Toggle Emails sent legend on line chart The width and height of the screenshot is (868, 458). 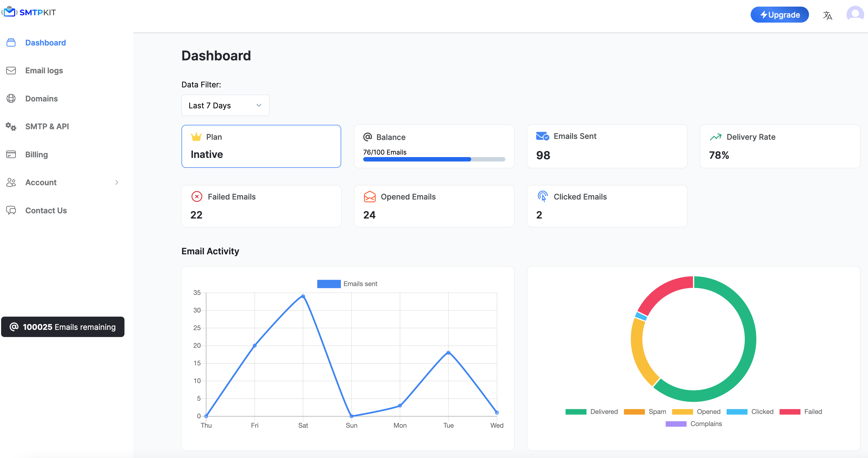click(347, 284)
